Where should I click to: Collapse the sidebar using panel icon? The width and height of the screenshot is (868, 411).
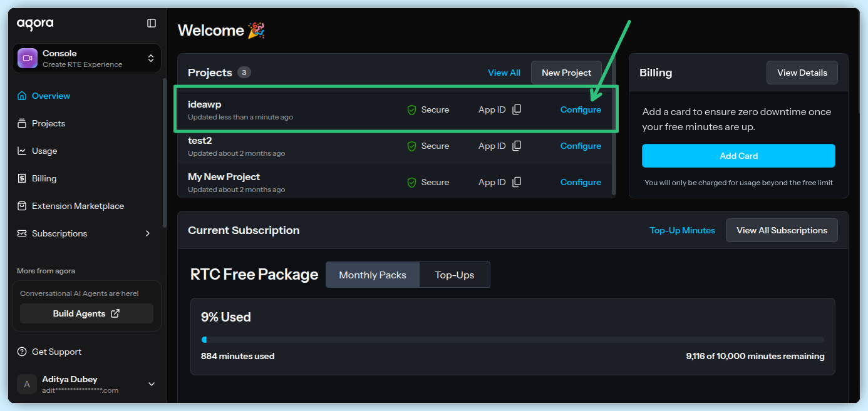click(x=152, y=23)
